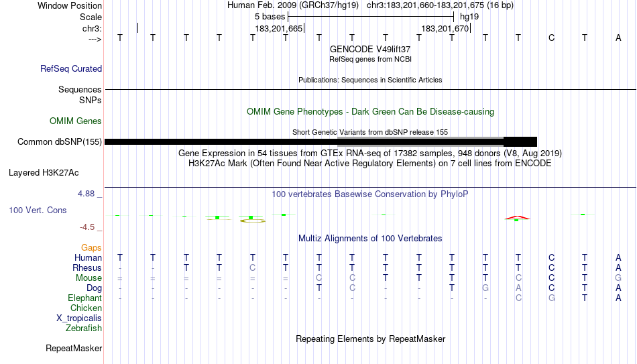Select the Elephant alignment row label

pos(84,298)
